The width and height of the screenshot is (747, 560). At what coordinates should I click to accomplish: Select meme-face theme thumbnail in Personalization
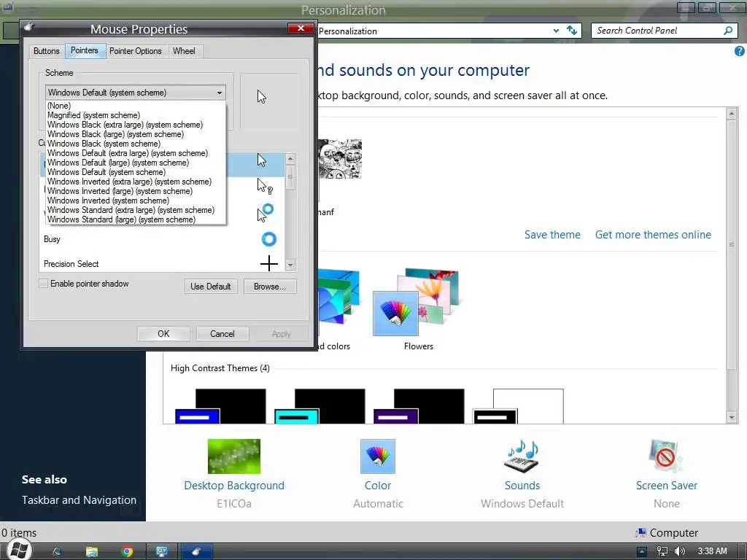(340, 159)
